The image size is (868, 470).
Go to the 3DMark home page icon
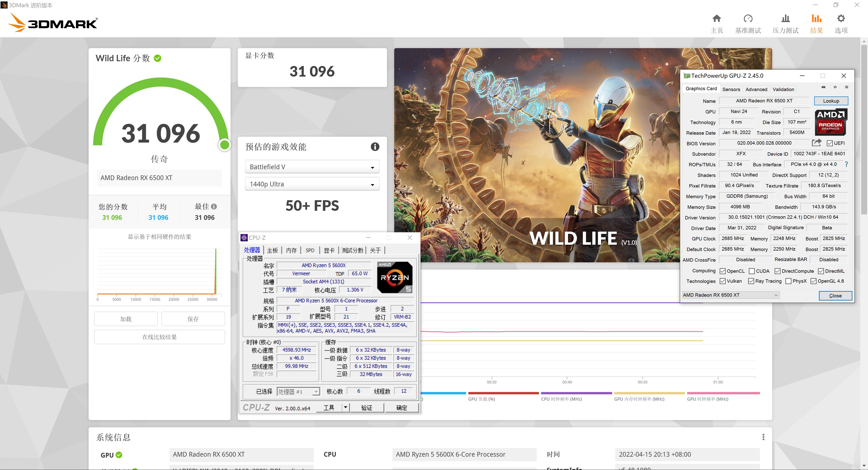tap(716, 19)
